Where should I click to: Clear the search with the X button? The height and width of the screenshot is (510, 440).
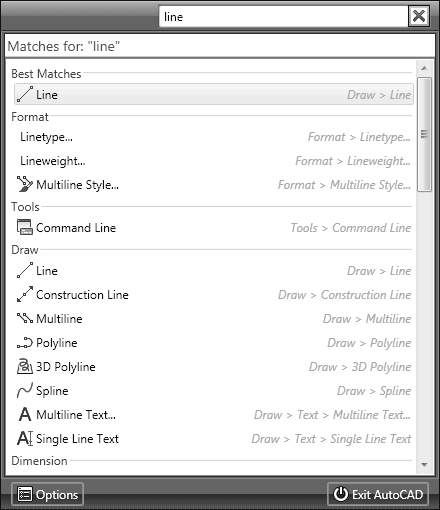(x=419, y=16)
